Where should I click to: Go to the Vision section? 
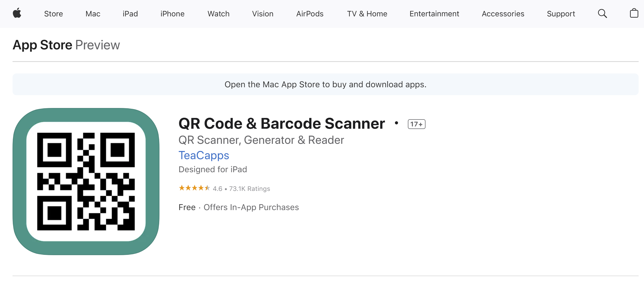point(263,14)
